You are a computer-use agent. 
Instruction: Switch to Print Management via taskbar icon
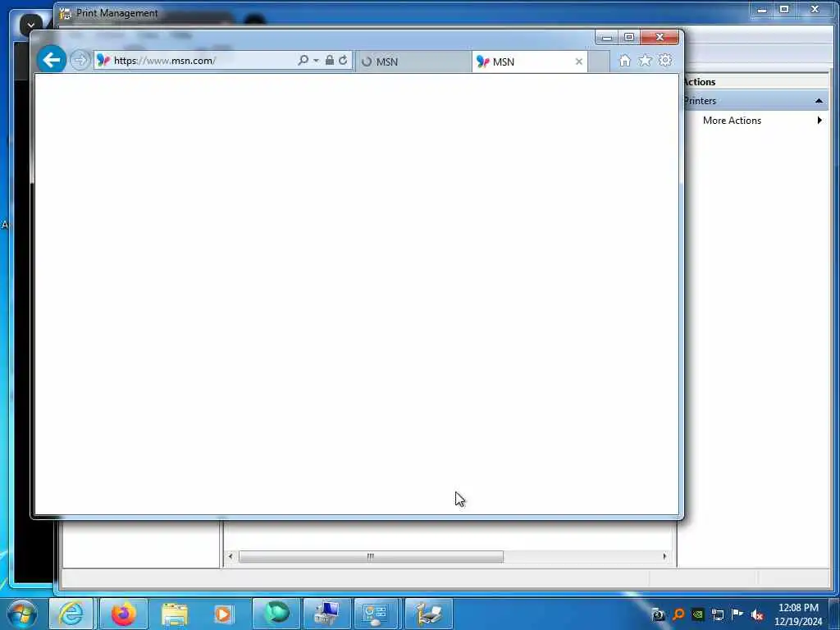coord(428,614)
